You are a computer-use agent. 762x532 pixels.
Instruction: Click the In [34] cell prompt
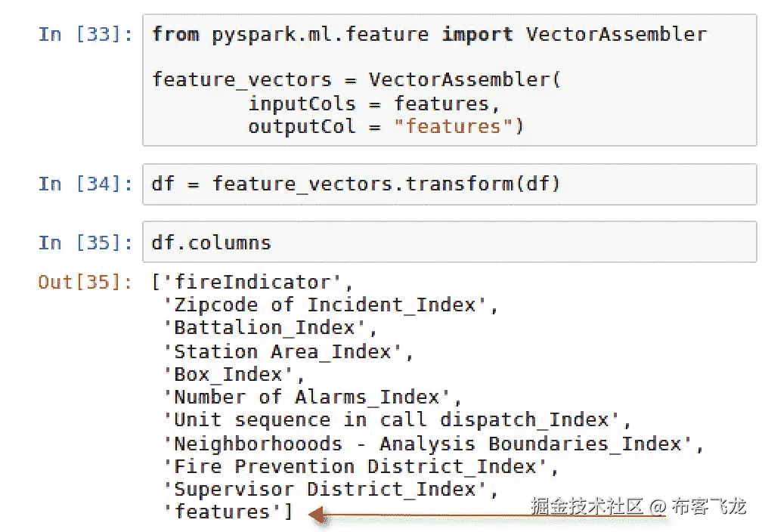(85, 184)
